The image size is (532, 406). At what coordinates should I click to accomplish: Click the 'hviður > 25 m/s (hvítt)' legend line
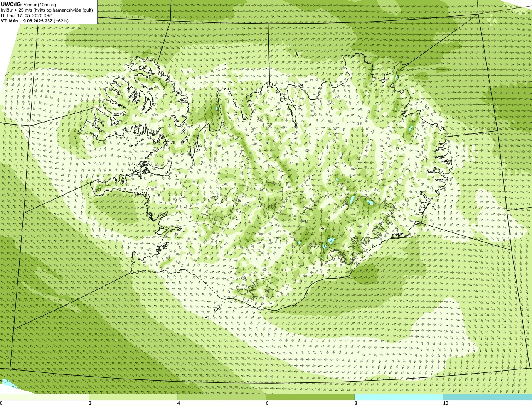[47, 10]
